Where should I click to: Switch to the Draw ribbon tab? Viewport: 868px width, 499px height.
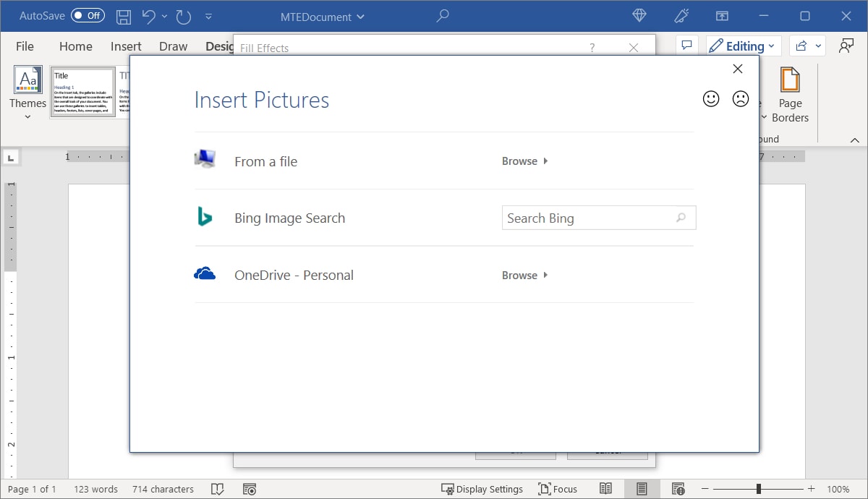point(173,46)
